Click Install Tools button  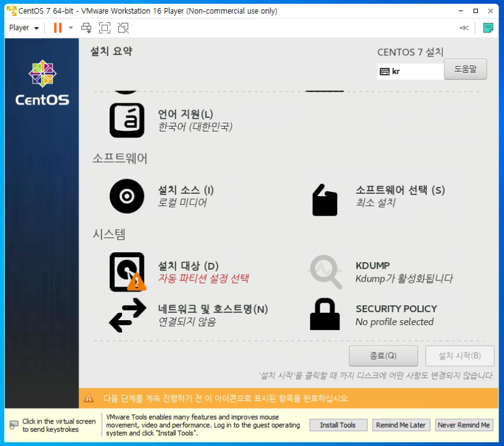(338, 425)
